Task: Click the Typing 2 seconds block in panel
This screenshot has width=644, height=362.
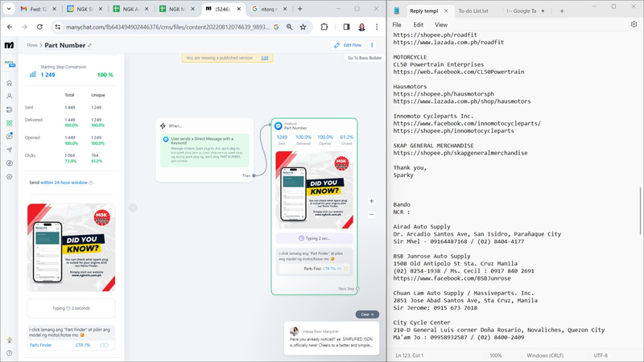Action: (71, 308)
